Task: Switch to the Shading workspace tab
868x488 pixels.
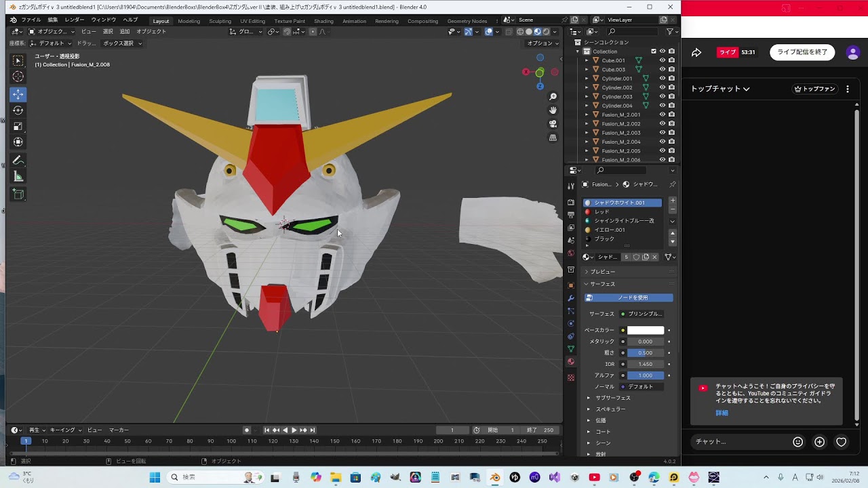Action: pos(323,21)
